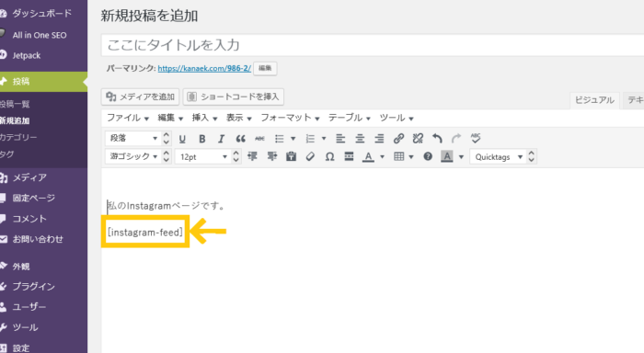The width and height of the screenshot is (644, 353).
Task: Open the 游ゴシック font family dropdown
Action: coord(132,156)
